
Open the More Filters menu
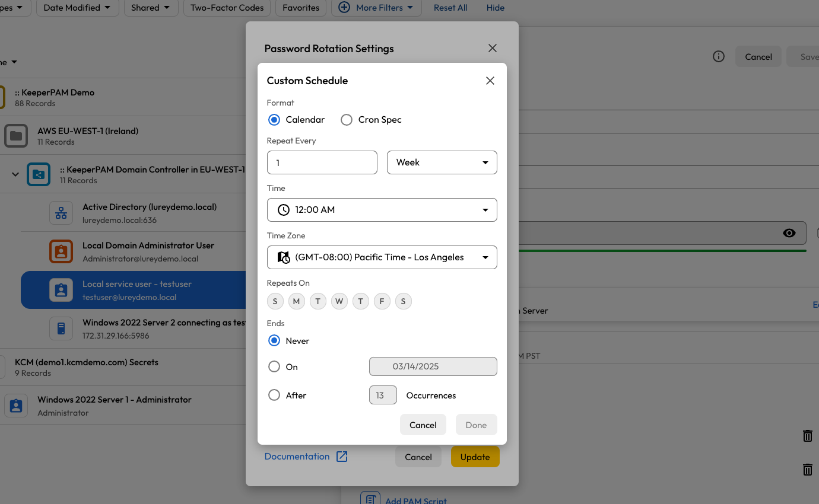377,8
